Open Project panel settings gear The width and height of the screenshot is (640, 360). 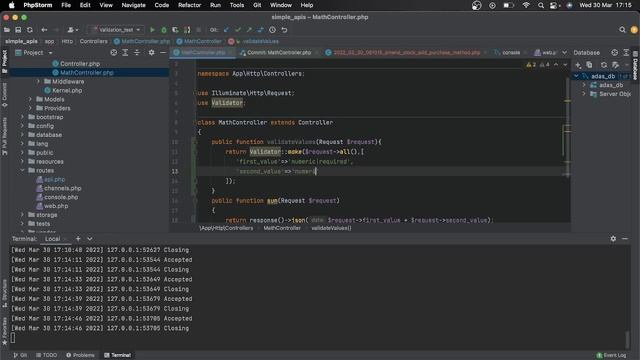pos(151,53)
